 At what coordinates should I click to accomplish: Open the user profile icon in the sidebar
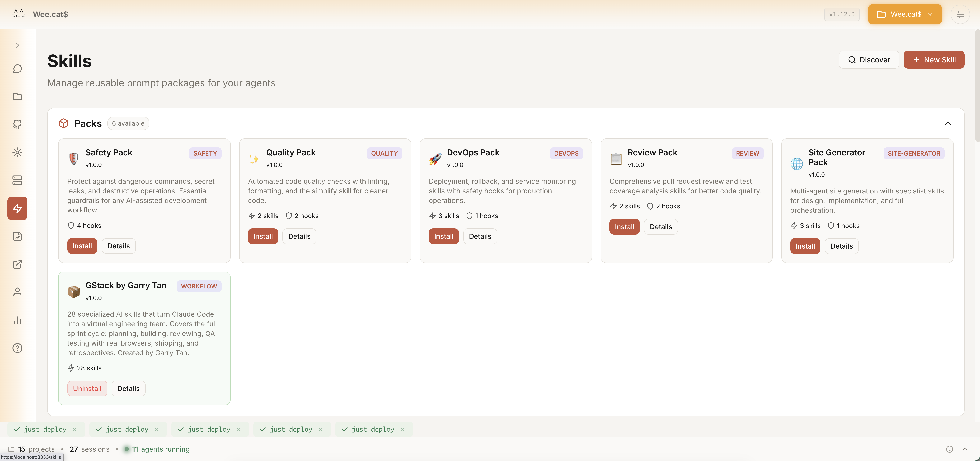click(x=17, y=292)
